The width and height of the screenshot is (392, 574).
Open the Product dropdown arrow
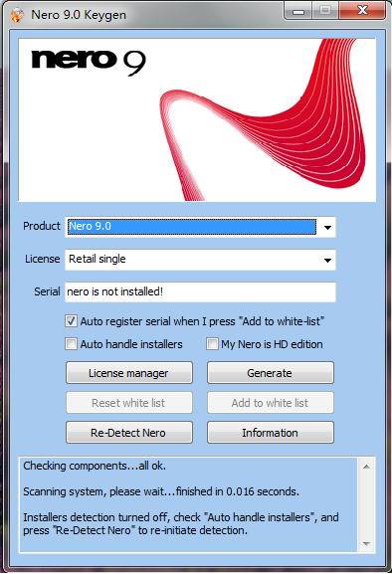327,228
